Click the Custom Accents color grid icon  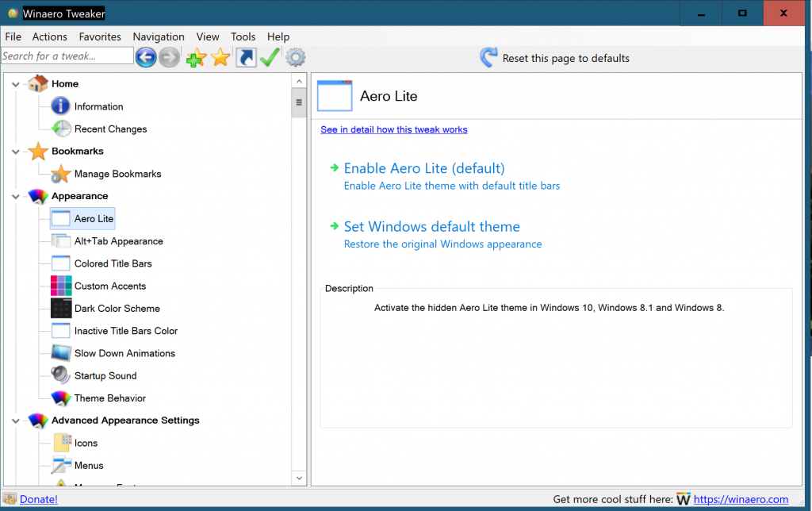coord(61,286)
